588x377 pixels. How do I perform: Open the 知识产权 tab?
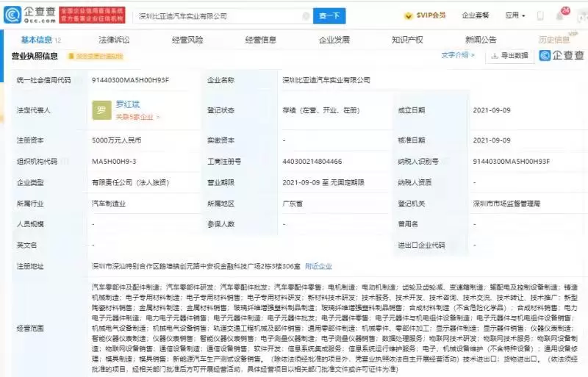(407, 40)
